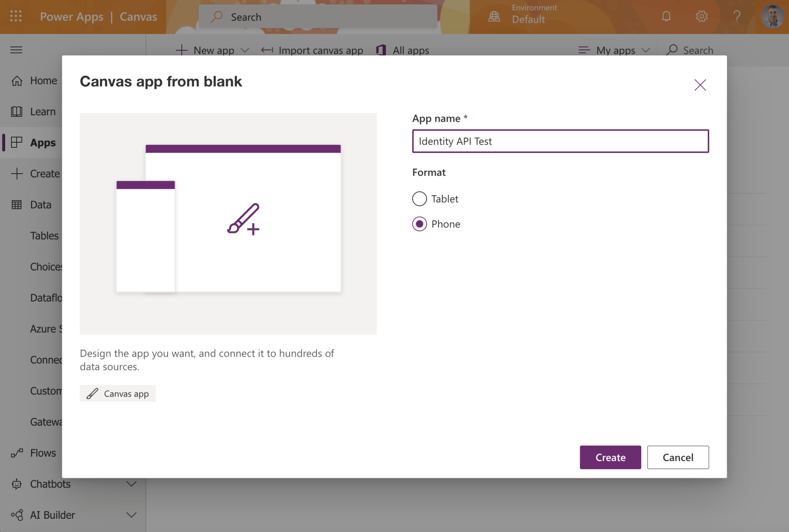Screen dimensions: 789x532
Task: Expand the AI Builder section chevron
Action: (131, 515)
